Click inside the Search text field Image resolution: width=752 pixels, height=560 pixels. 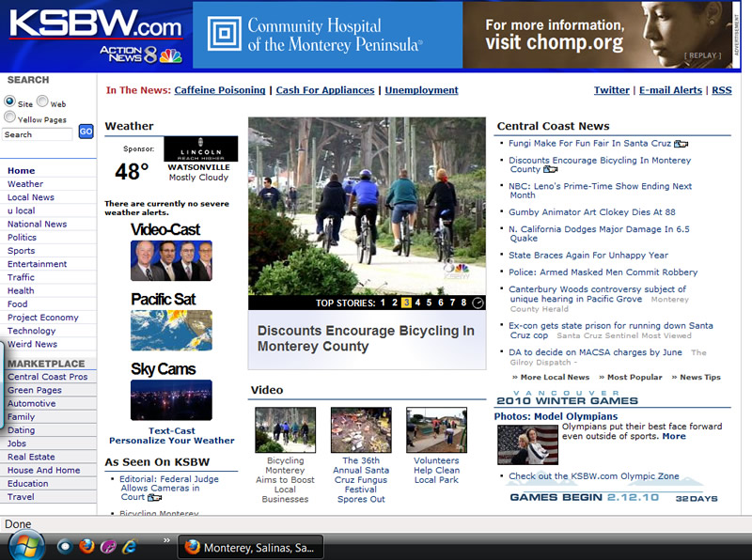point(38,134)
